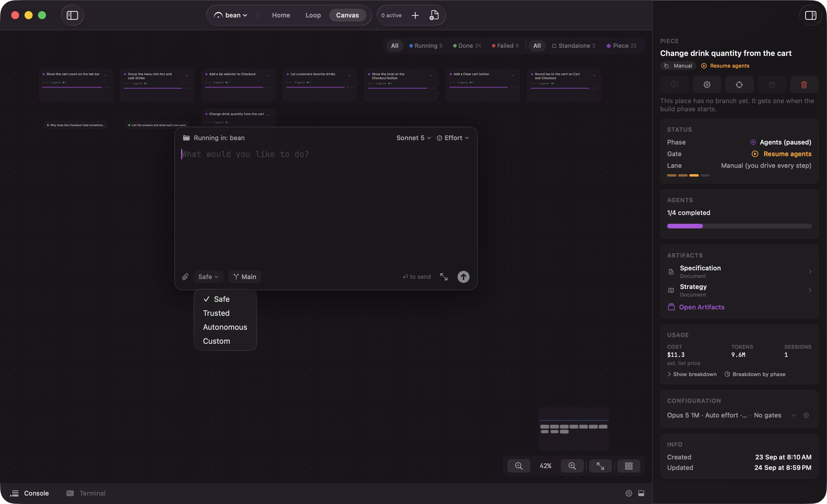
Task: Expand the configuration chevron
Action: 793,415
